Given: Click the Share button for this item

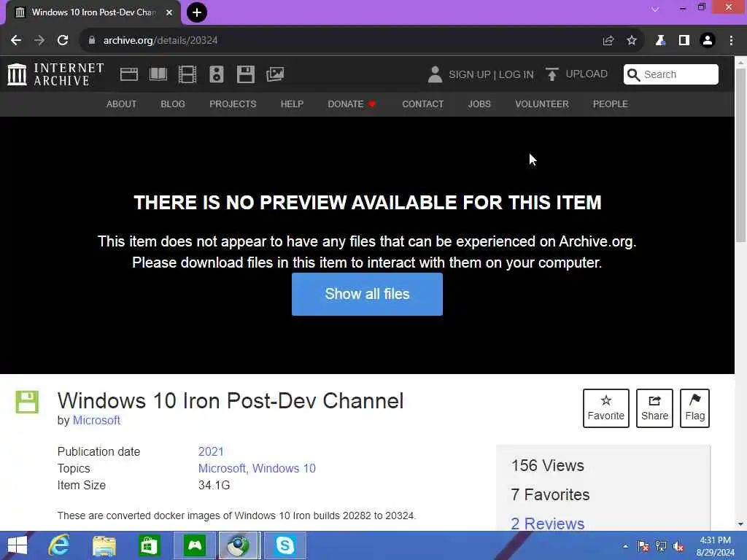Looking at the screenshot, I should (654, 408).
